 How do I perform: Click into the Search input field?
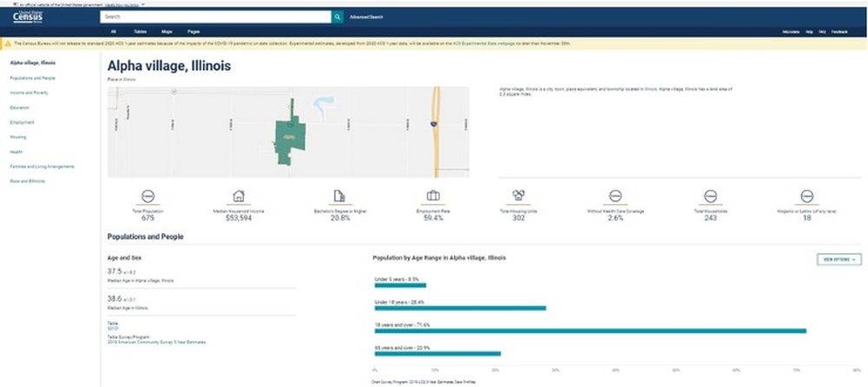[214, 16]
